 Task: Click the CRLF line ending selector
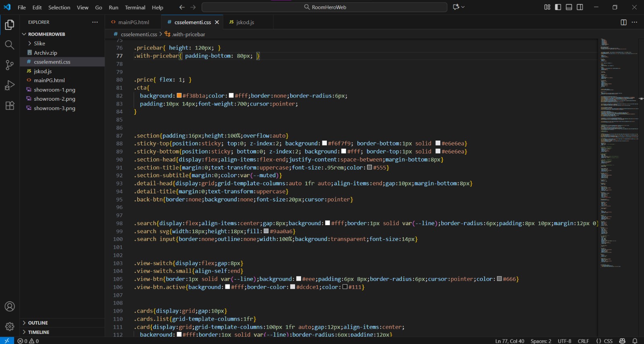[583, 341]
